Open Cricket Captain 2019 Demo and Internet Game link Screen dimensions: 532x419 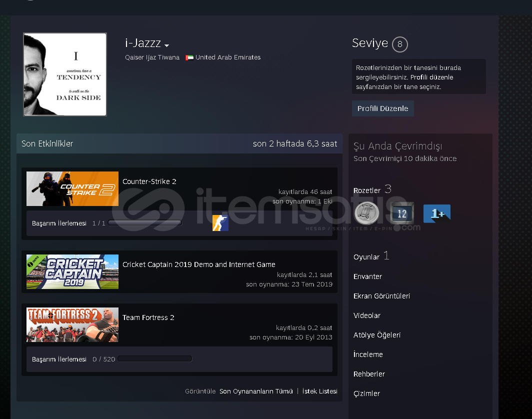coord(199,264)
